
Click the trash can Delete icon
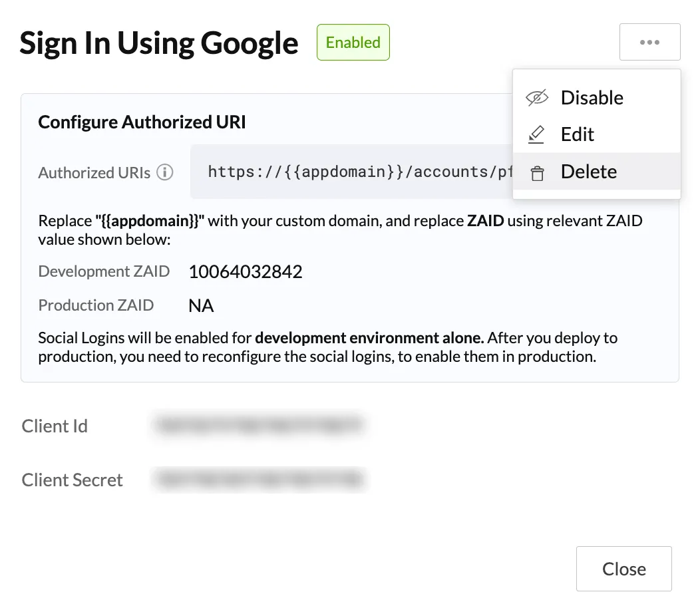(537, 173)
